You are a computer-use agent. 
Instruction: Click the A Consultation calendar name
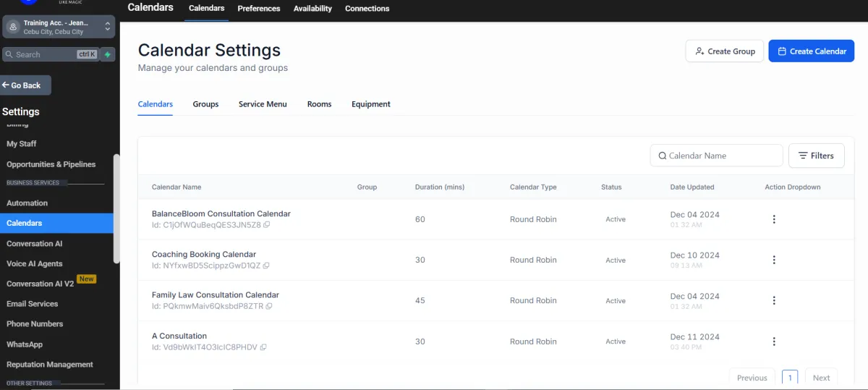pyautogui.click(x=179, y=336)
